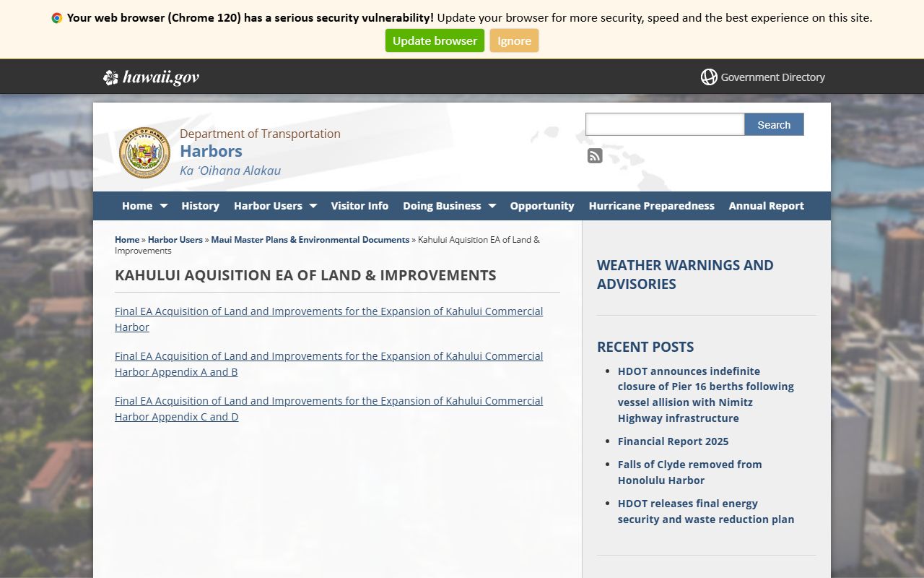The height and width of the screenshot is (578, 924).
Task: Open Maui Master Plans breadcrumb link
Action: point(310,239)
